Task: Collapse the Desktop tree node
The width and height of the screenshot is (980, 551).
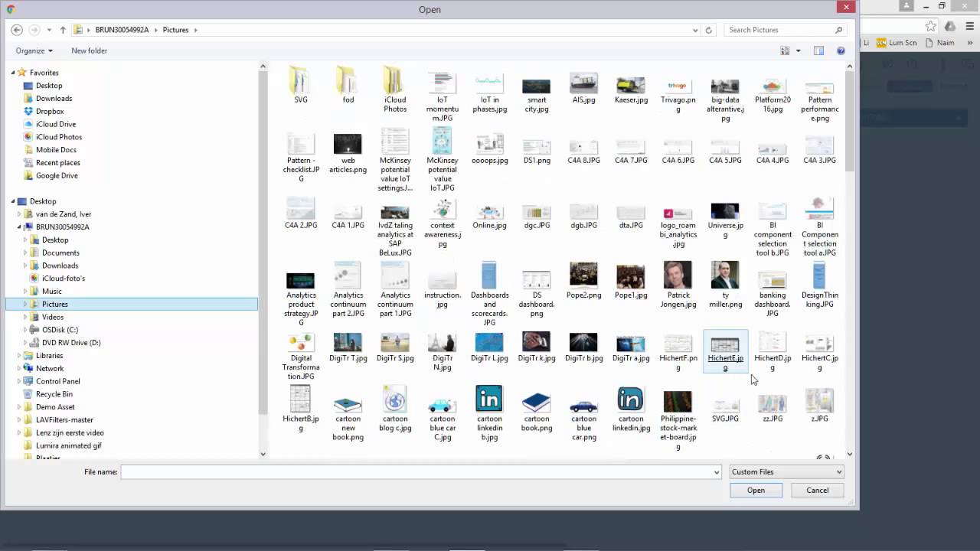Action: (13, 201)
